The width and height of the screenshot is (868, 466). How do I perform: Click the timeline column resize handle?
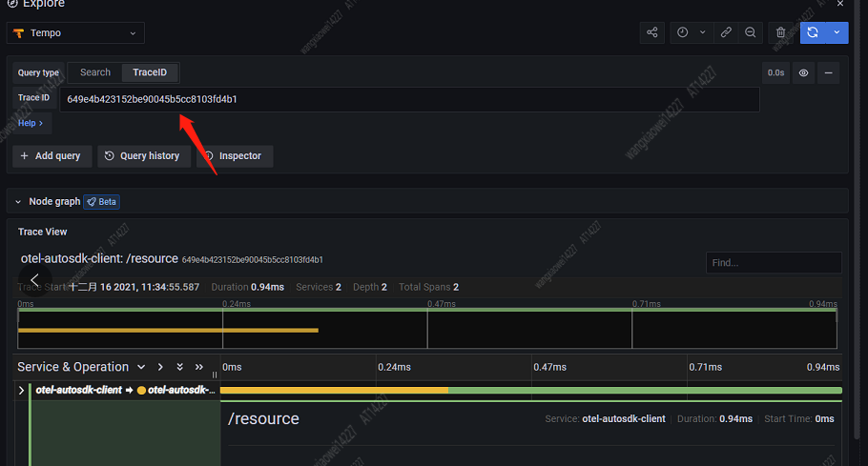(215, 375)
